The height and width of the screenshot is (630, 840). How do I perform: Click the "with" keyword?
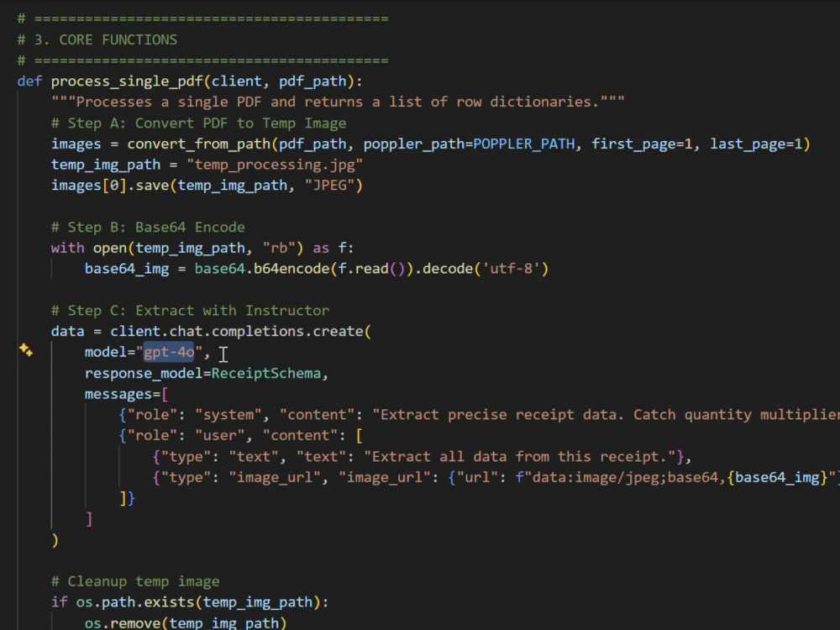67,248
